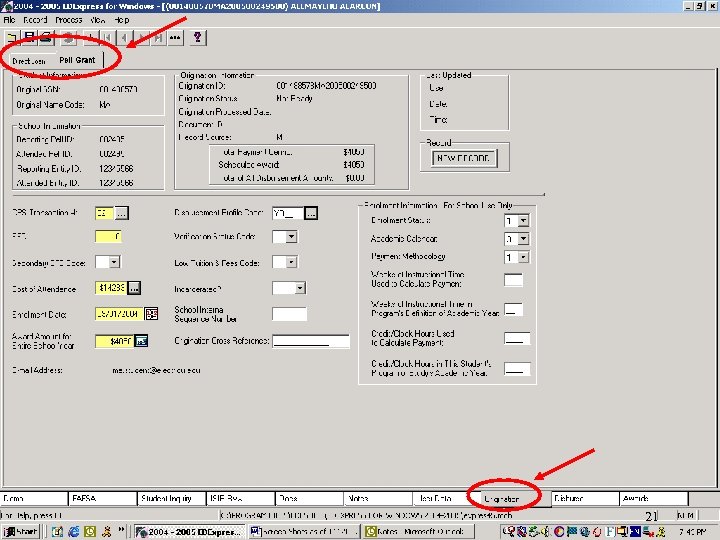Click the Print toolbar icon
Screen dimensions: 720x540
(46, 38)
